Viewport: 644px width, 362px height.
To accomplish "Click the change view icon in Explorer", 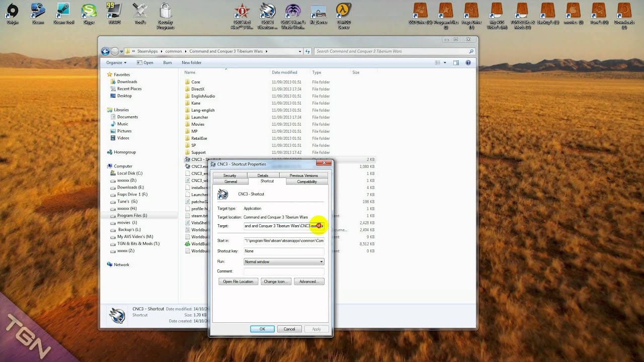I will 438,63.
